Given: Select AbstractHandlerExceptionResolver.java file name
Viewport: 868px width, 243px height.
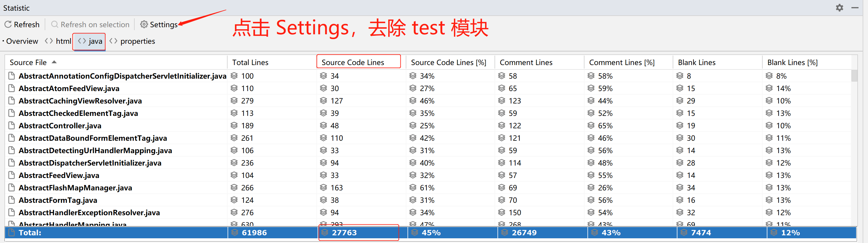Looking at the screenshot, I should tap(89, 213).
